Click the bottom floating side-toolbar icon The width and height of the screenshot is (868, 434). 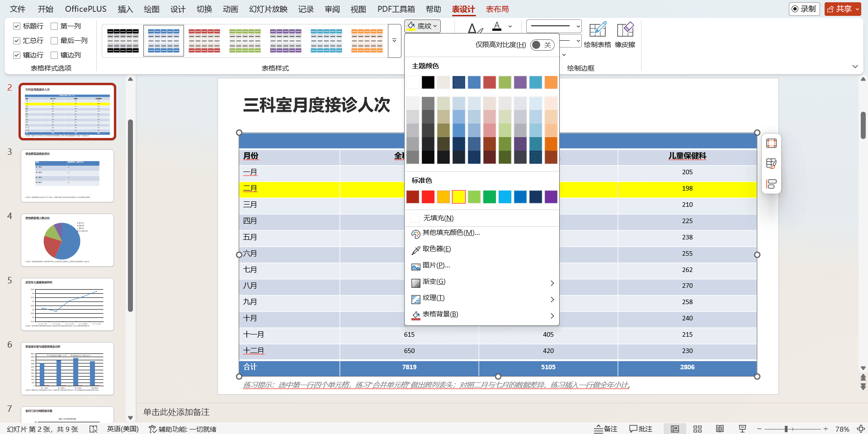point(771,184)
